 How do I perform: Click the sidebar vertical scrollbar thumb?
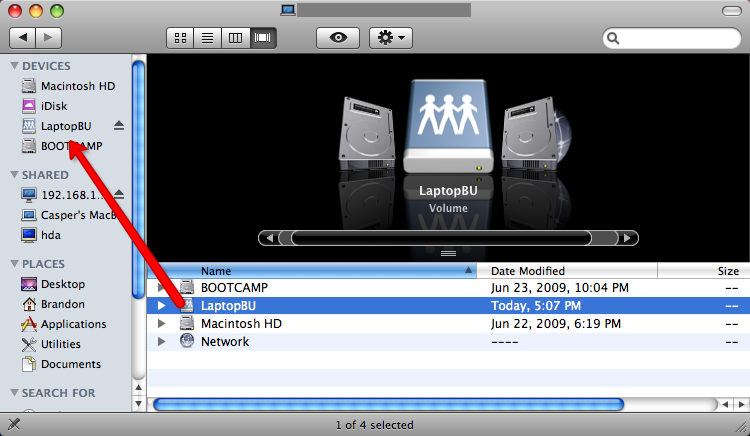point(138,179)
